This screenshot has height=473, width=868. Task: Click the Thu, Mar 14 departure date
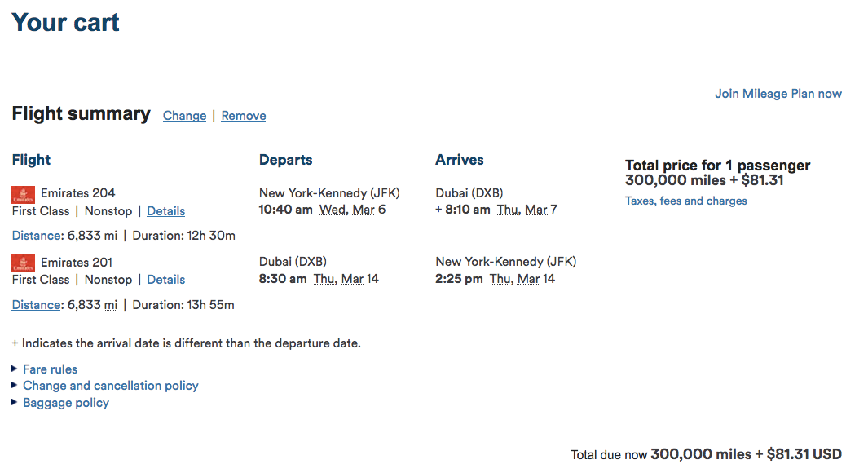pyautogui.click(x=346, y=279)
